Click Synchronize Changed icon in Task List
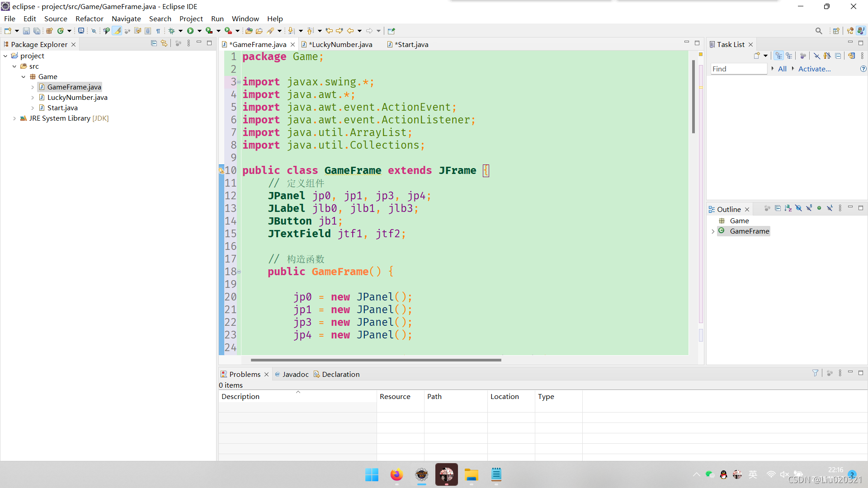868x488 pixels. point(851,56)
